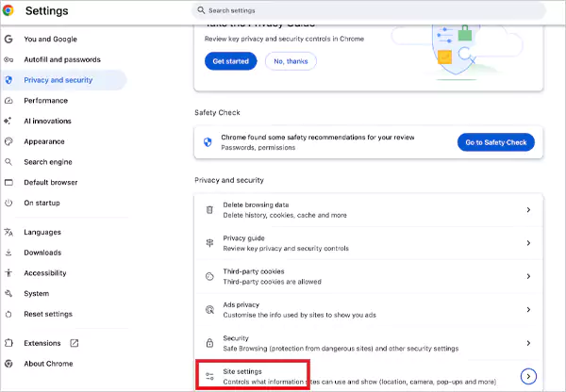The height and width of the screenshot is (392, 566).
Task: Click the Security row title
Action: (x=236, y=338)
